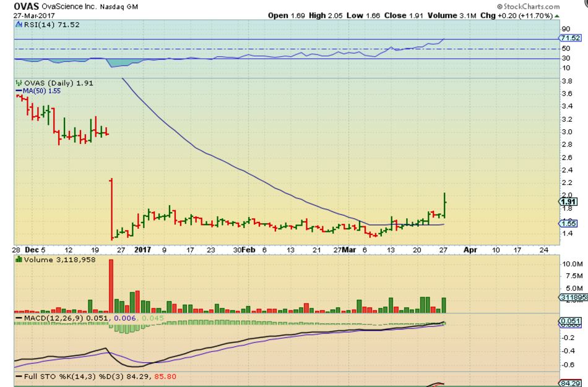
Task: Click the 2.4 price axis label
Action: (x=566, y=170)
